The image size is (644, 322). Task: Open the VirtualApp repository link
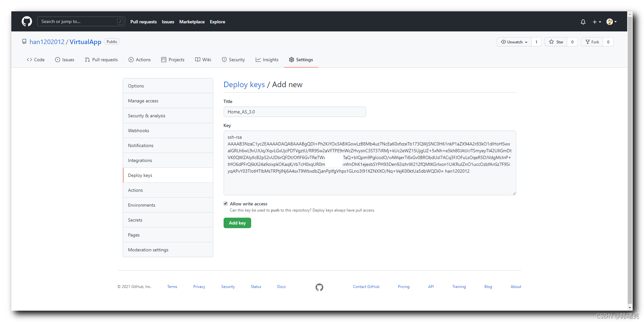(85, 42)
